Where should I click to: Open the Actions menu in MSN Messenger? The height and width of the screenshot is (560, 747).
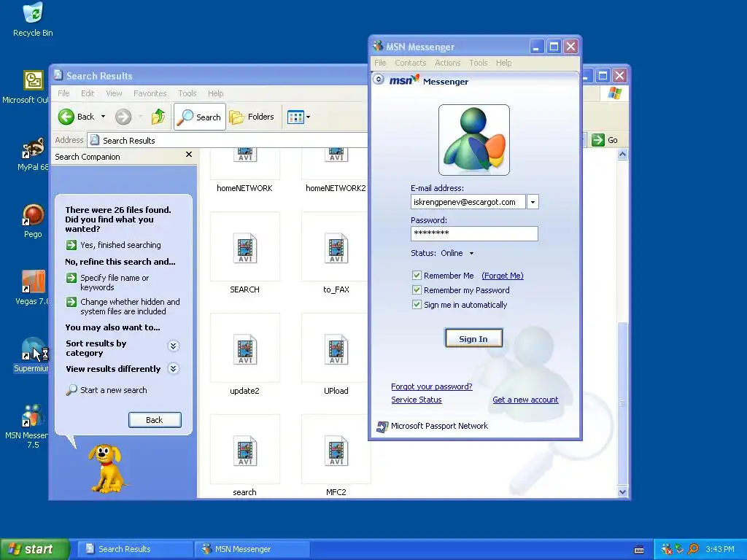pos(447,63)
